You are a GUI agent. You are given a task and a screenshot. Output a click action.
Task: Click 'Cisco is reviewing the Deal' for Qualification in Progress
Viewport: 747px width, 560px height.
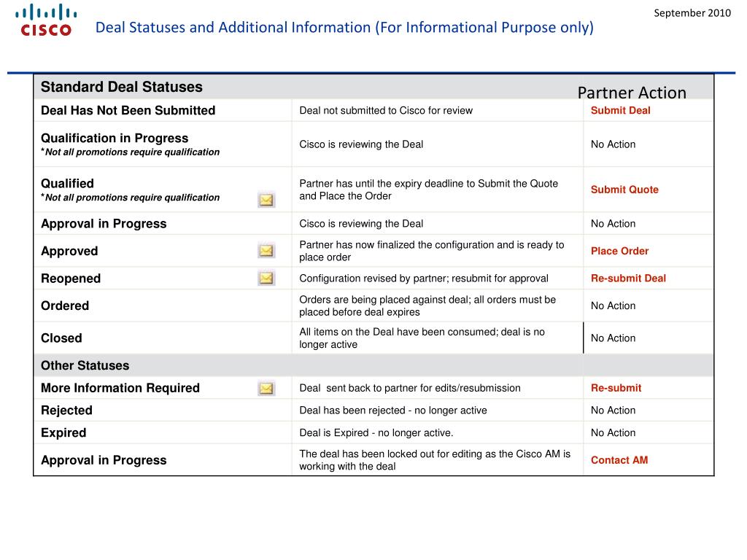(x=361, y=144)
